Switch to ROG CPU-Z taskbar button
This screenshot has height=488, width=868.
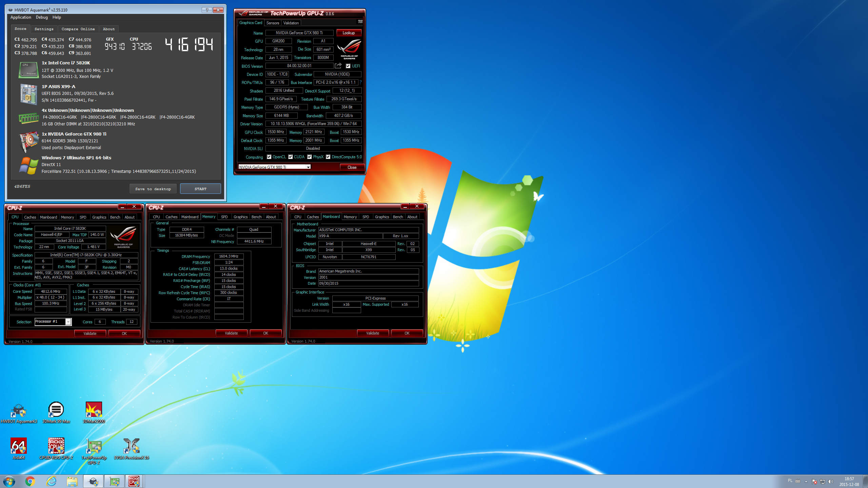[x=134, y=481]
